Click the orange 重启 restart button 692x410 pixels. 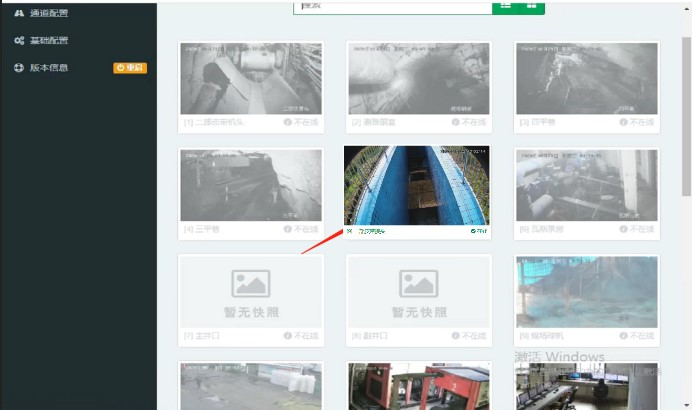tap(130, 68)
